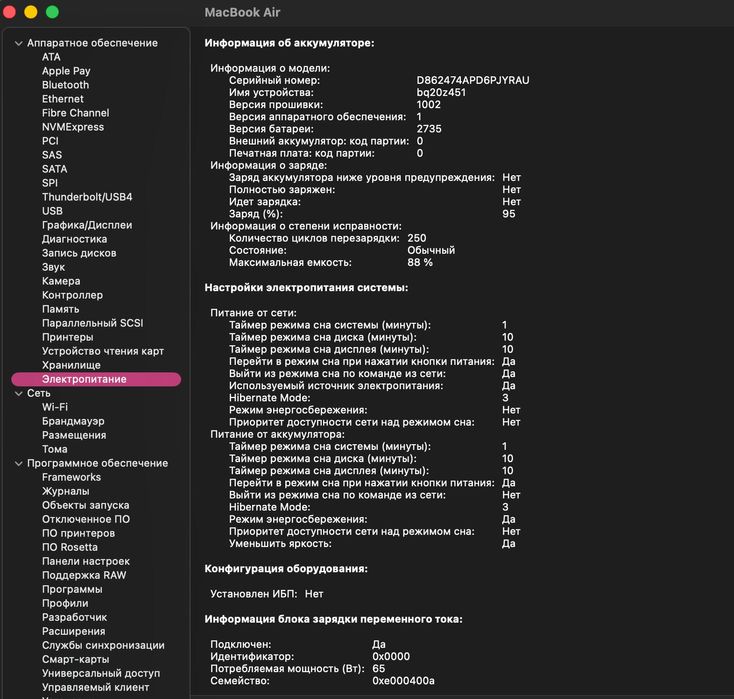This screenshot has width=734, height=699.
Task: Select the Память sidebar item
Action: (x=60, y=309)
